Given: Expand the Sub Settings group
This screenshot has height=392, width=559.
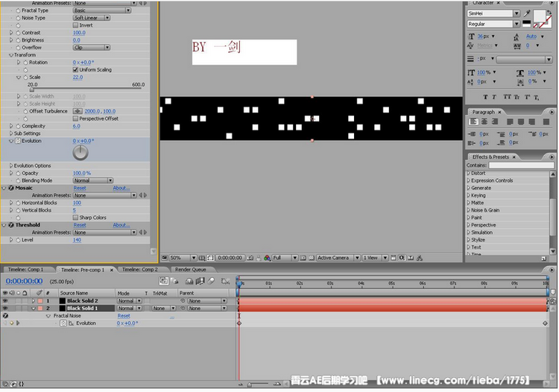Looking at the screenshot, I should tap(11, 133).
